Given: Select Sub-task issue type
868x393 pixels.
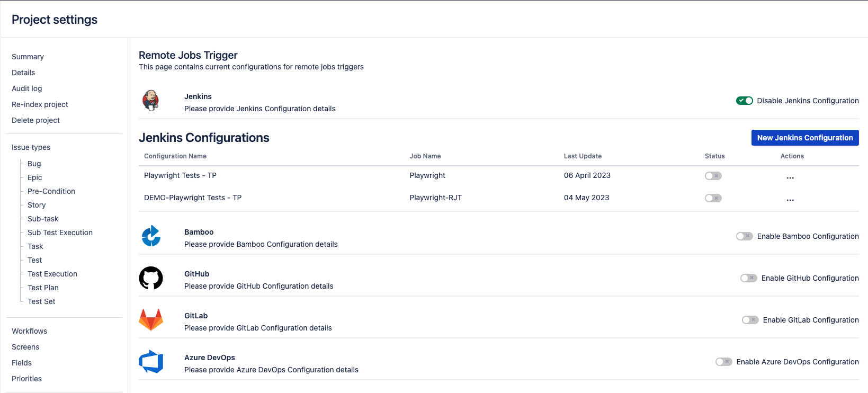Looking at the screenshot, I should tap(43, 219).
